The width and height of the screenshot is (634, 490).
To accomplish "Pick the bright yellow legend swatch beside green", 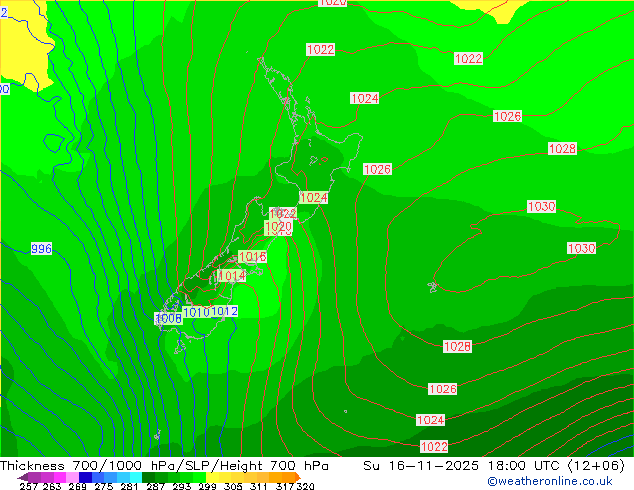I will click(212, 477).
